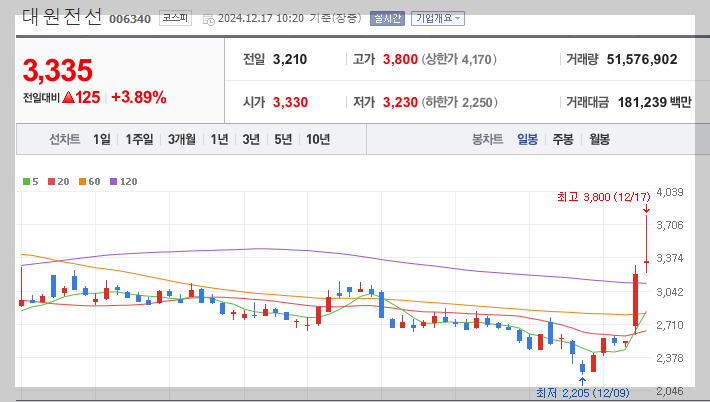Click the latest 12/17 red candlestick
The height and width of the screenshot is (402, 710).
[x=647, y=244]
